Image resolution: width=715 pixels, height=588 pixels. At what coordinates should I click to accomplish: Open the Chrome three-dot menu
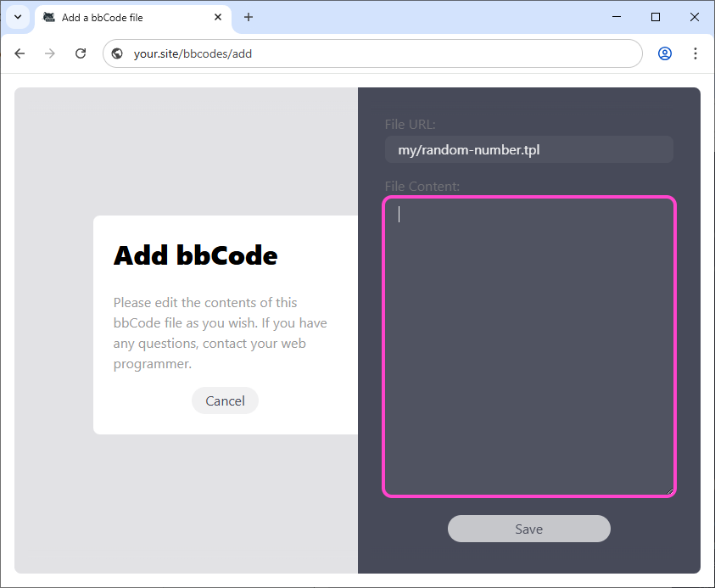(x=695, y=53)
